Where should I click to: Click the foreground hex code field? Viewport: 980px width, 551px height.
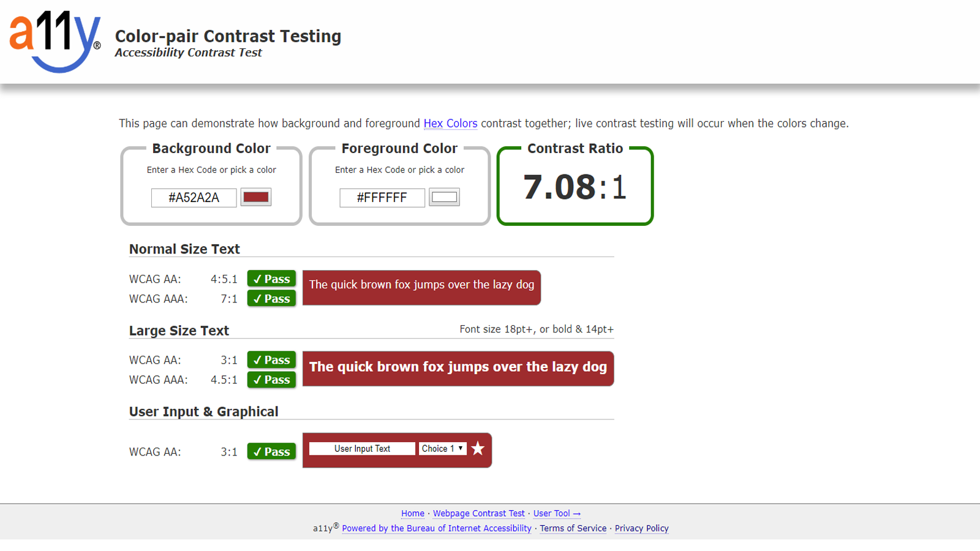(382, 198)
